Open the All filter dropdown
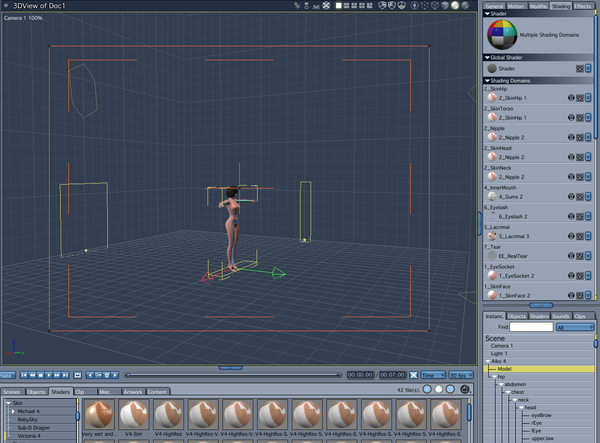The height and width of the screenshot is (443, 600). pos(575,327)
